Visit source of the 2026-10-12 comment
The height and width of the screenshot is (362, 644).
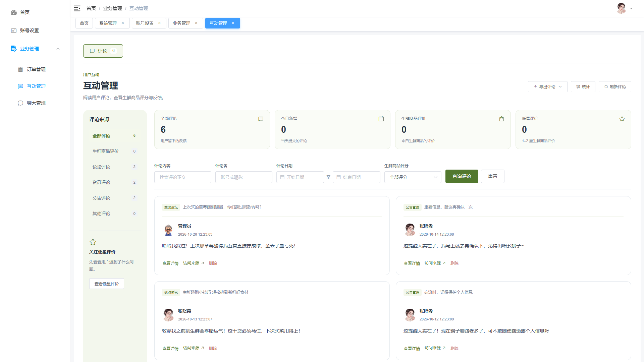435,348
